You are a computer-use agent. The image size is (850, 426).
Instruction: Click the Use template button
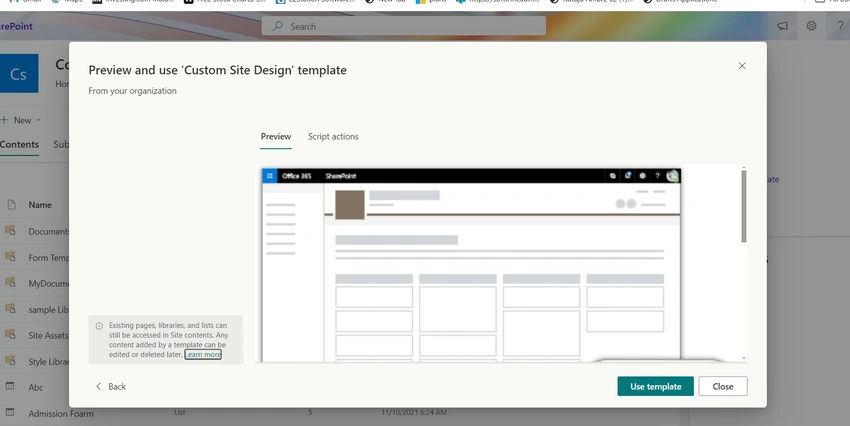(x=655, y=386)
